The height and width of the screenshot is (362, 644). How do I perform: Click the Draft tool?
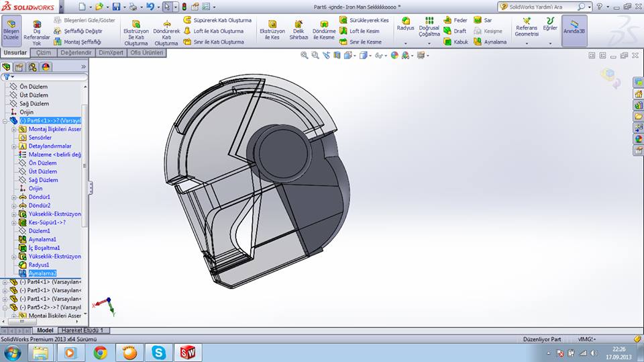[455, 32]
